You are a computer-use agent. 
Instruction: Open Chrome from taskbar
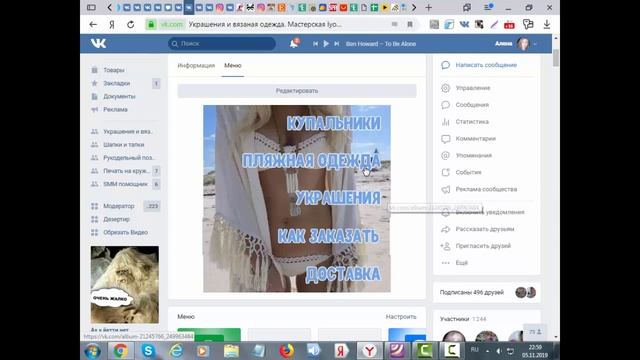coord(120,351)
